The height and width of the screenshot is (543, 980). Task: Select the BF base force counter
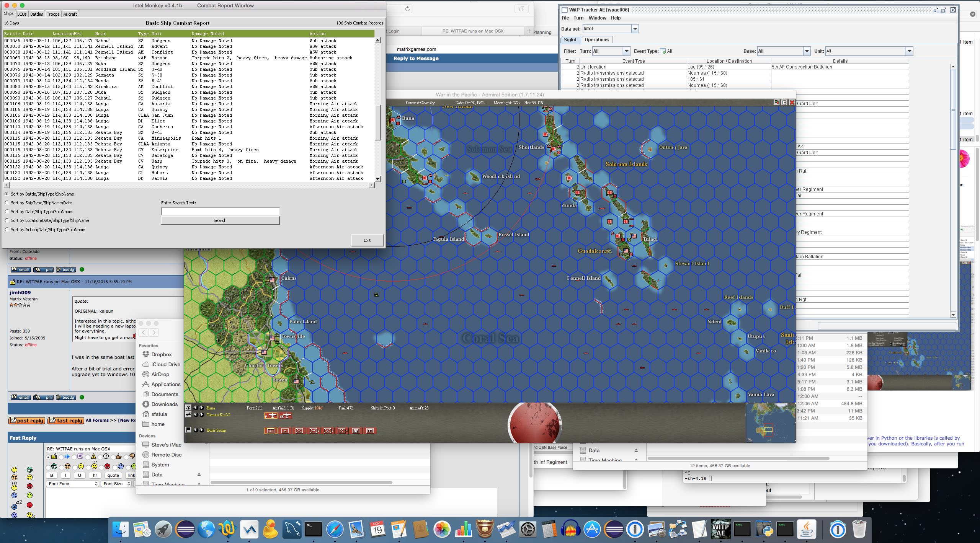[x=356, y=431]
